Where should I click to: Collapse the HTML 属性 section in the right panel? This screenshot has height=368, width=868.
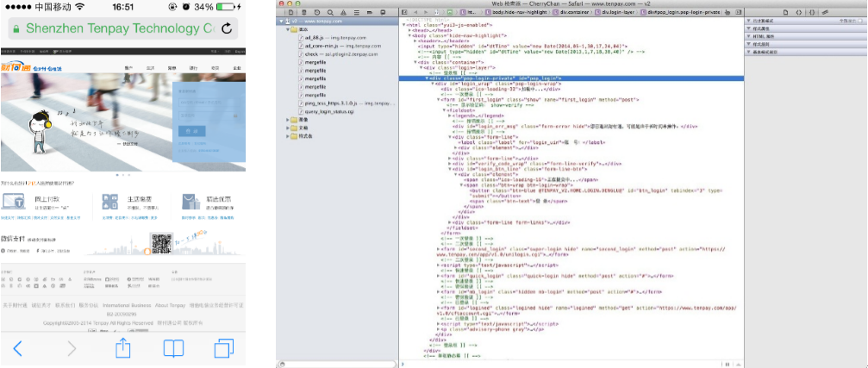747,36
